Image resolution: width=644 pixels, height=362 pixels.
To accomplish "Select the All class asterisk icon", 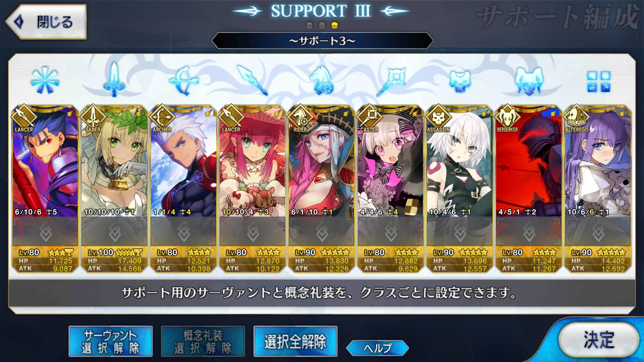I will click(45, 80).
